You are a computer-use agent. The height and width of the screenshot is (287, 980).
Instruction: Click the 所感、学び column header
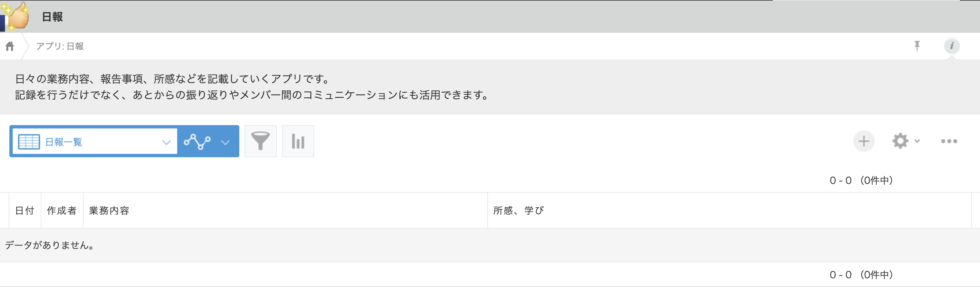(x=518, y=210)
